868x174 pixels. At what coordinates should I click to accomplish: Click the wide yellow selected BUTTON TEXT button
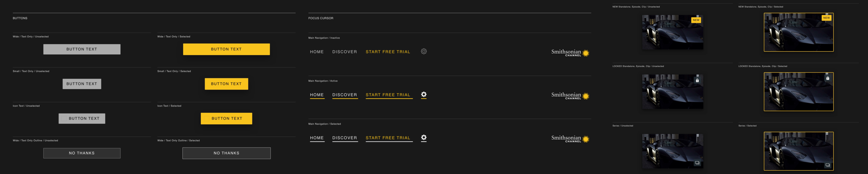(226, 49)
